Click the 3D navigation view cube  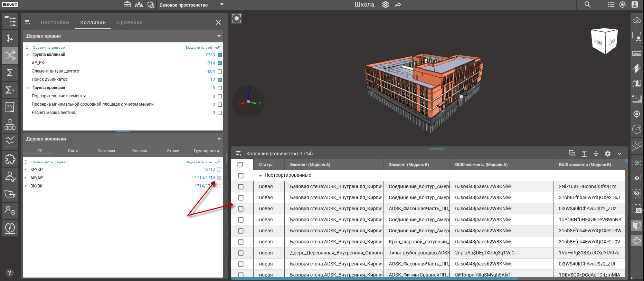pos(604,41)
